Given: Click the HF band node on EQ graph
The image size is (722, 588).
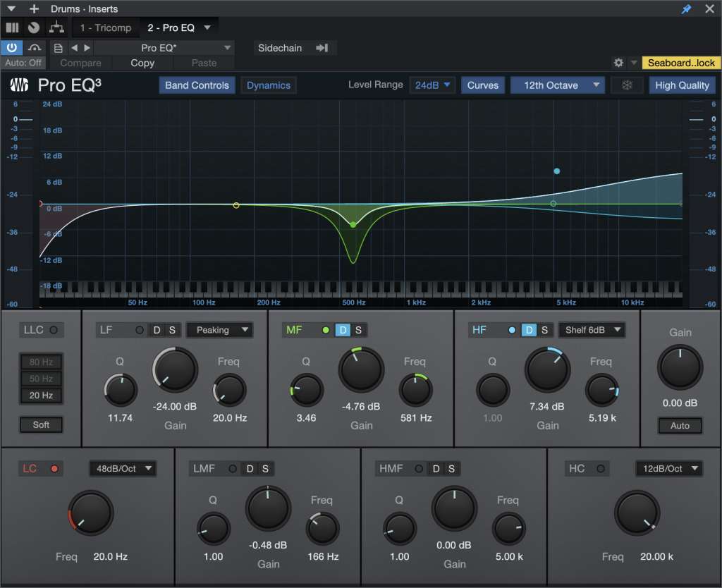Looking at the screenshot, I should pyautogui.click(x=556, y=171).
